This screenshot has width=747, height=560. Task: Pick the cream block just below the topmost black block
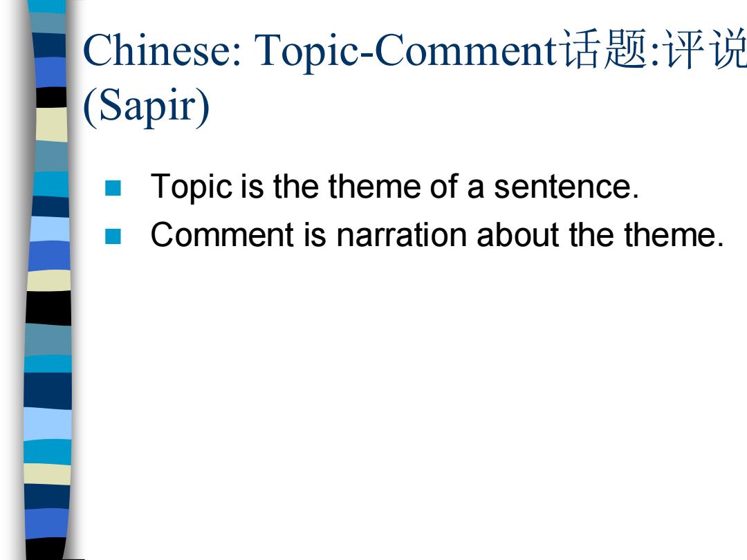pos(52,124)
